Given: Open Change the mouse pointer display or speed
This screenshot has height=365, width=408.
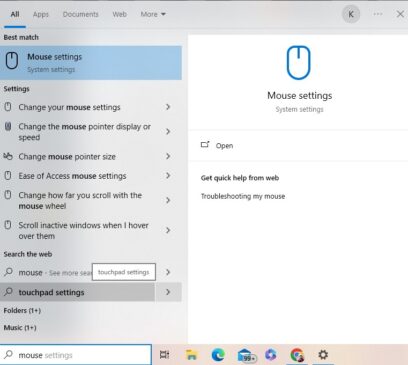Looking at the screenshot, I should pos(77,132).
